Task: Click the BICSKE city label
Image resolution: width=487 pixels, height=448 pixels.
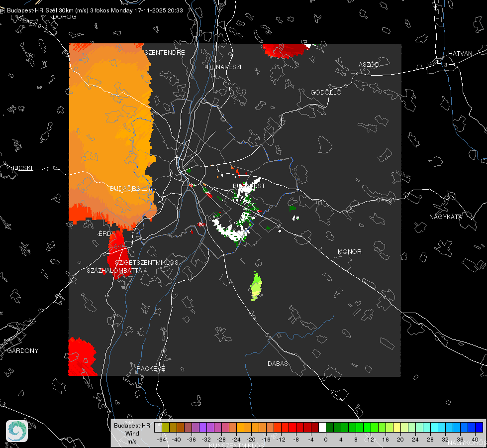Action: coord(23,168)
